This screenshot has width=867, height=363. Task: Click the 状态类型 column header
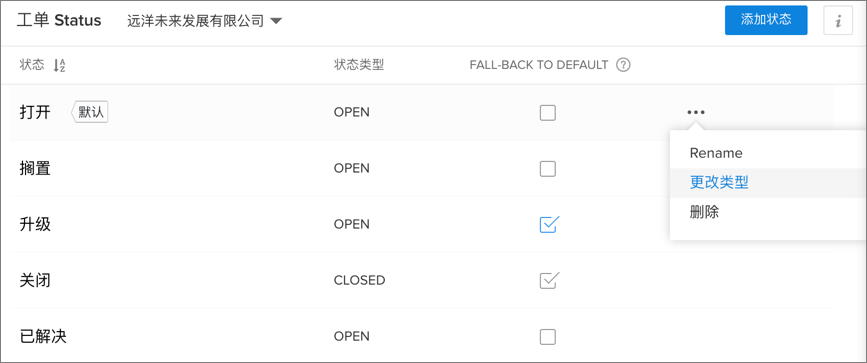[359, 65]
